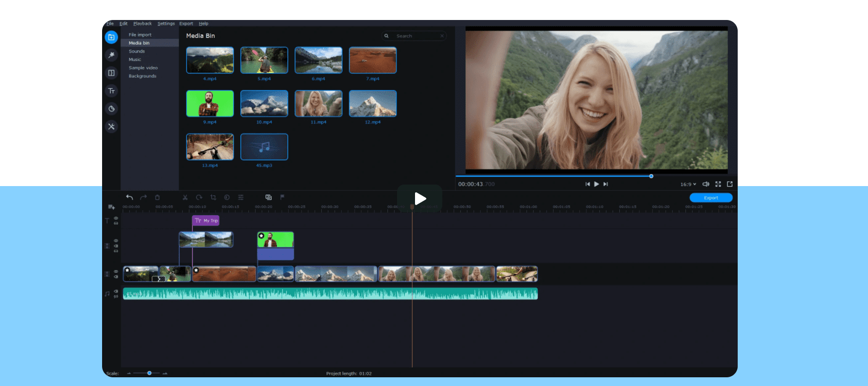Click the timeline playhead marker
Screen dimensions: 868x386
coord(412,207)
